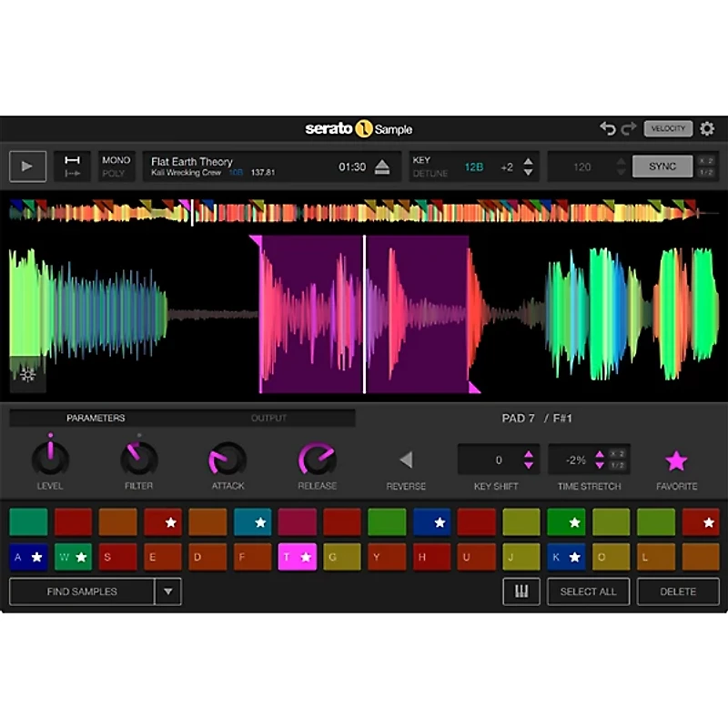
Task: Mark pad as Favorite with star
Action: click(676, 460)
